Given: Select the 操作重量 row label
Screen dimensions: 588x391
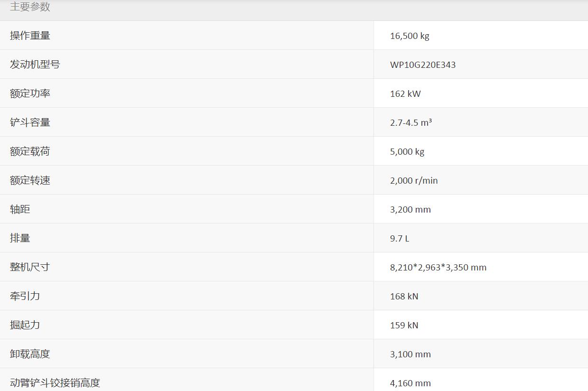Looking at the screenshot, I should click(30, 36).
